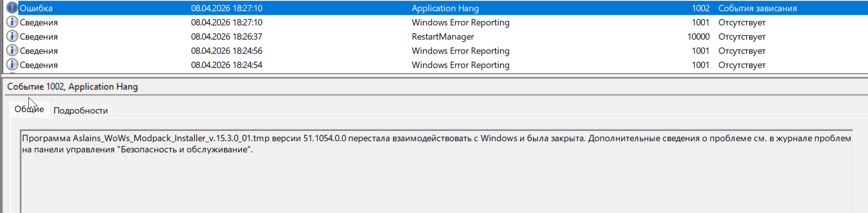Click Windows Error Reporting in the 18:24:56 row

pos(461,51)
